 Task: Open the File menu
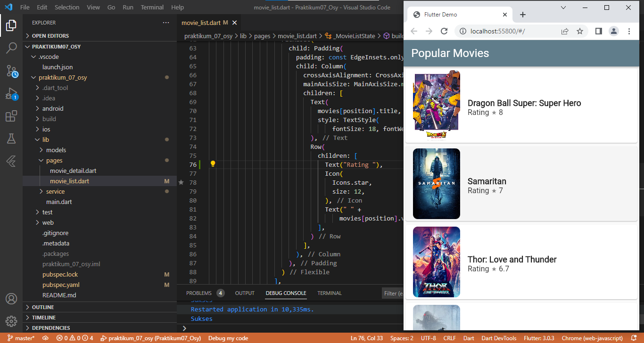pos(25,8)
